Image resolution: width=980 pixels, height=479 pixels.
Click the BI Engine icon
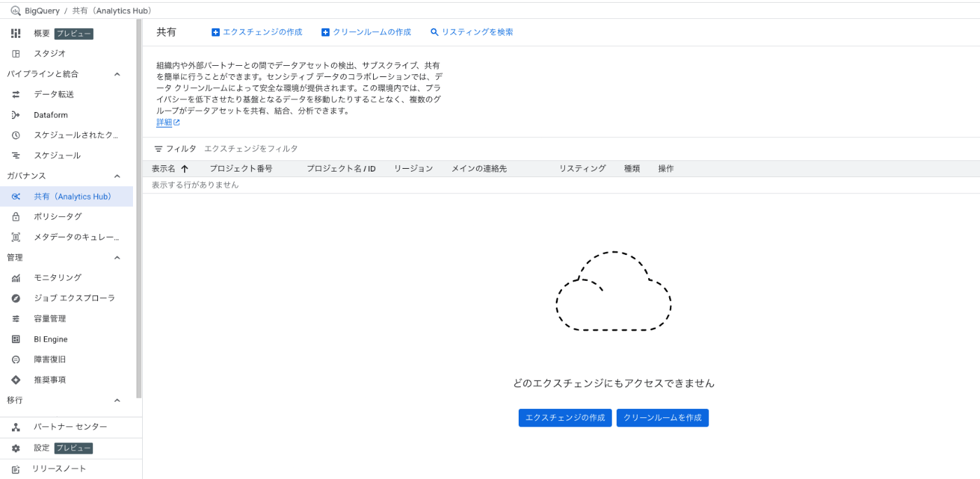click(x=16, y=339)
